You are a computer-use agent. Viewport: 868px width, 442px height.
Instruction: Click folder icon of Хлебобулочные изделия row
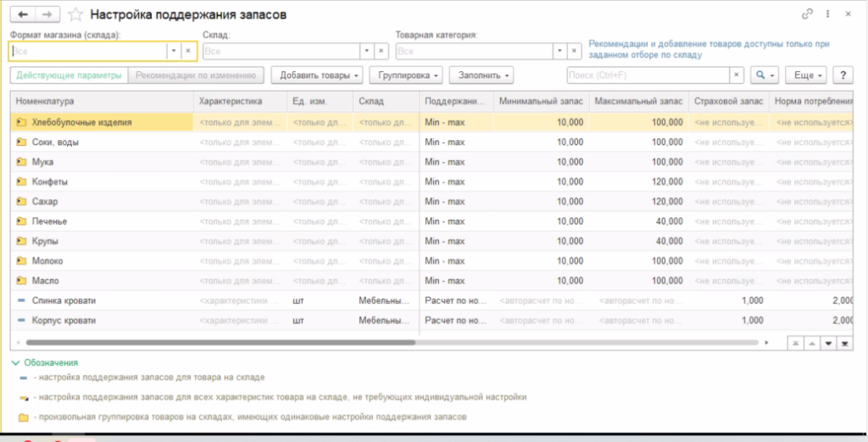[21, 122]
